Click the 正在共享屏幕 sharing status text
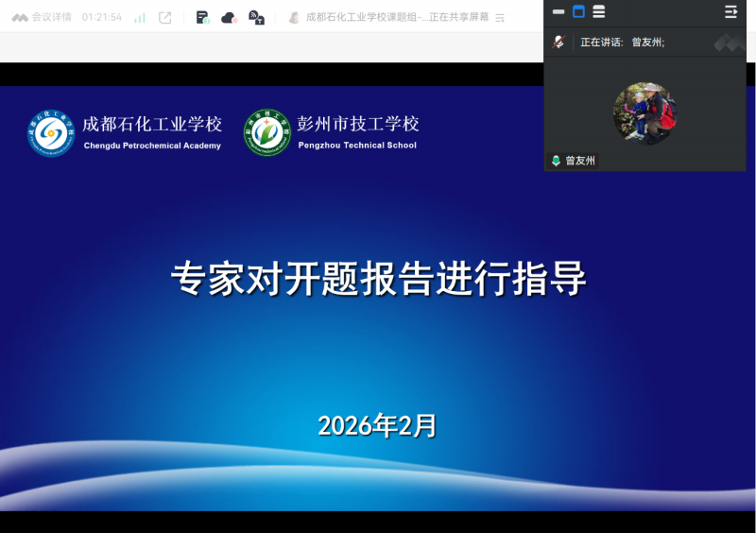 [458, 17]
